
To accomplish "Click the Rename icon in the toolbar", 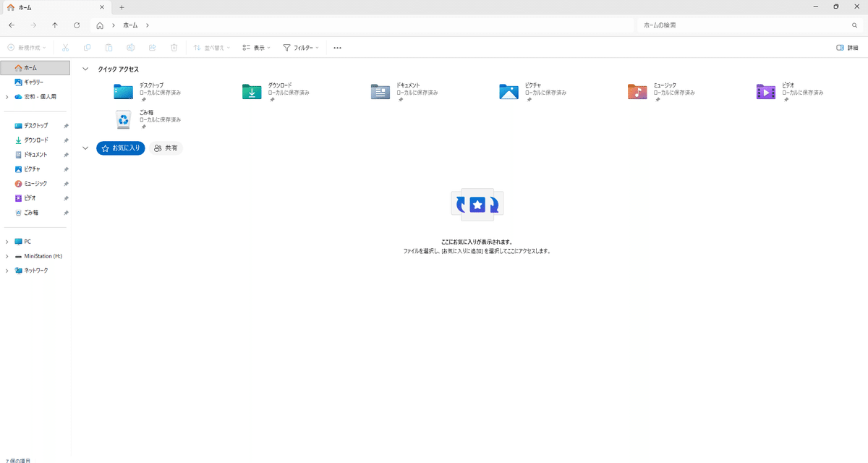I will [x=130, y=47].
